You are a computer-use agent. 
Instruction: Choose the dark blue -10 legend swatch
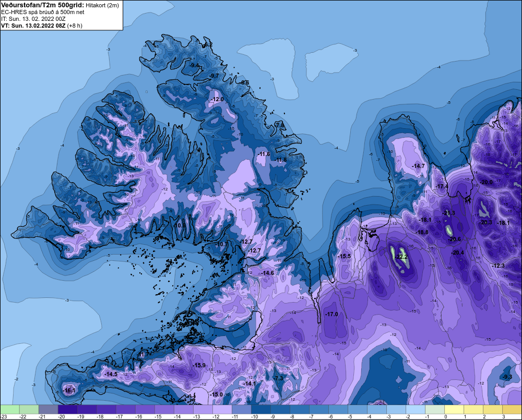261,409
